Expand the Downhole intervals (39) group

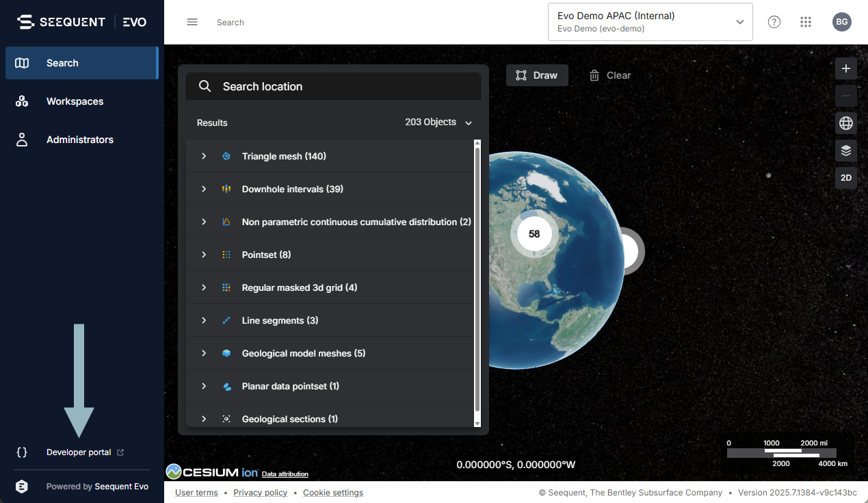click(204, 189)
